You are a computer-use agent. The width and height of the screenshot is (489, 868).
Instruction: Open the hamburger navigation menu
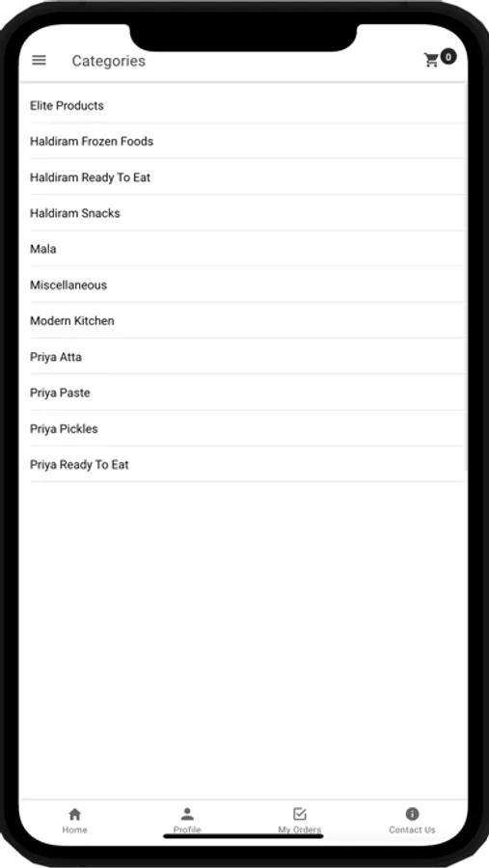[39, 61]
